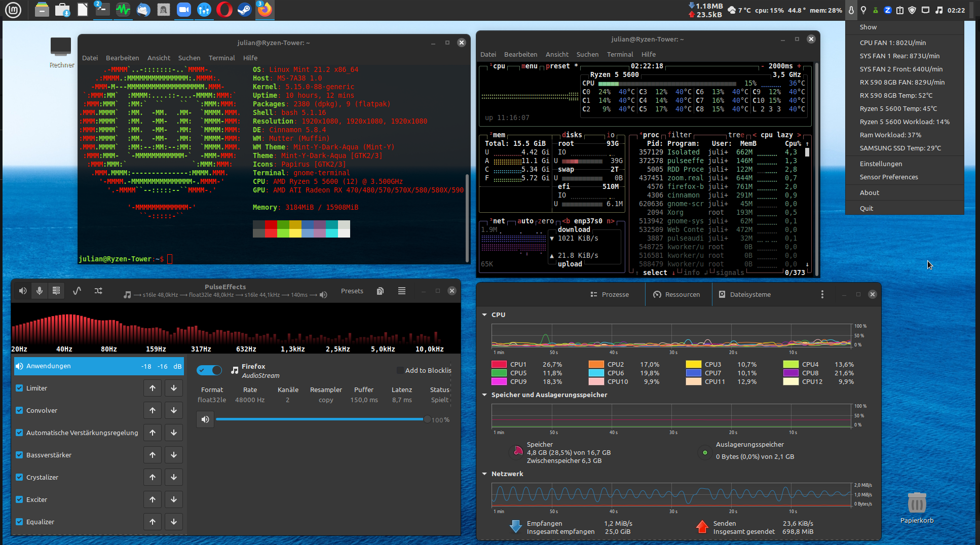
Task: Open the Presets button in PulseEffects
Action: tap(352, 291)
